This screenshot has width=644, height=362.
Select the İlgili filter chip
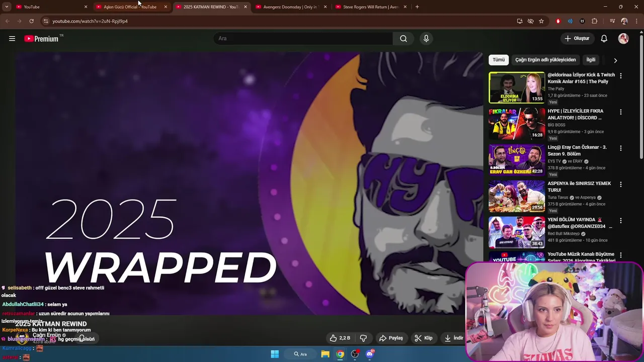coord(591,60)
